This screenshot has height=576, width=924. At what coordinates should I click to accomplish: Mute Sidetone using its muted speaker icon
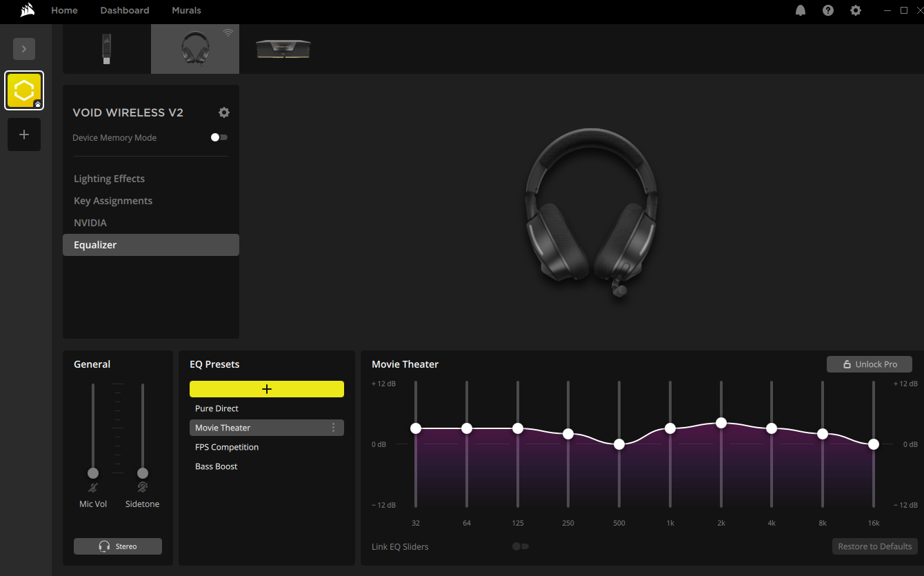(x=142, y=486)
